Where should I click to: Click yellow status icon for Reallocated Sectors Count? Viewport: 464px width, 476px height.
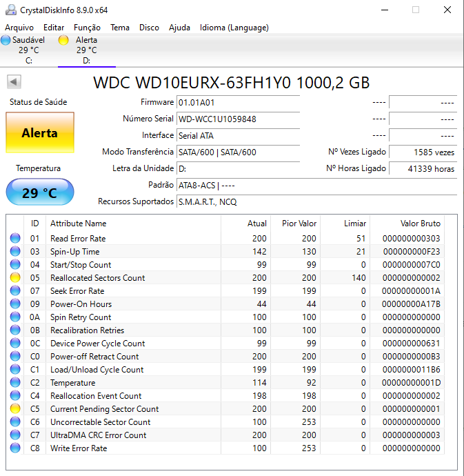click(x=15, y=277)
